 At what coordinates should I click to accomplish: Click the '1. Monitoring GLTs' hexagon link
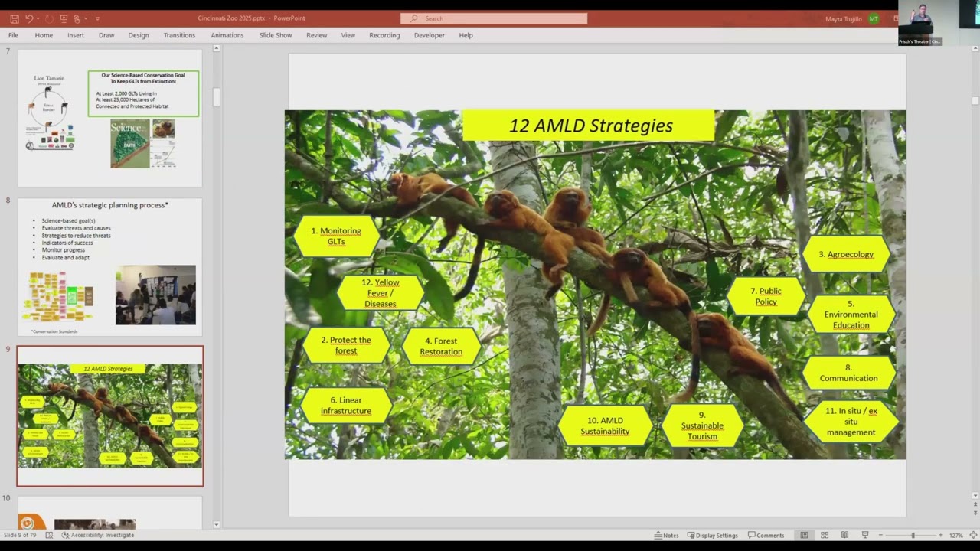point(336,236)
